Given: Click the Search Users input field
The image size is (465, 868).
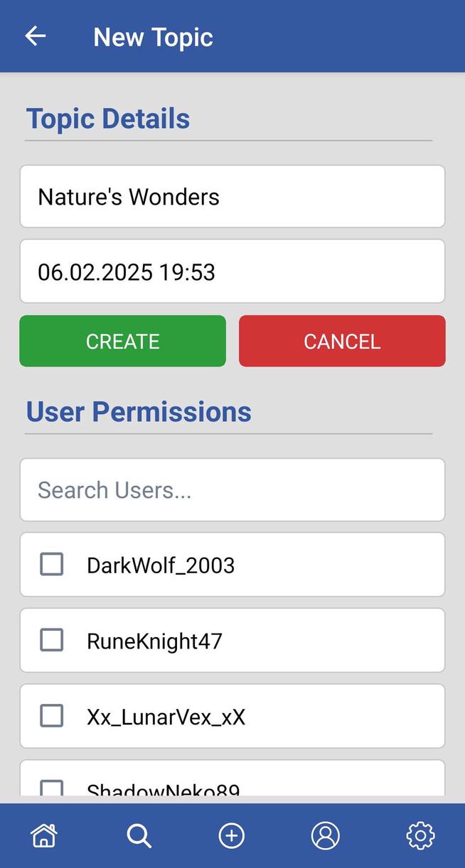Looking at the screenshot, I should click(x=232, y=489).
